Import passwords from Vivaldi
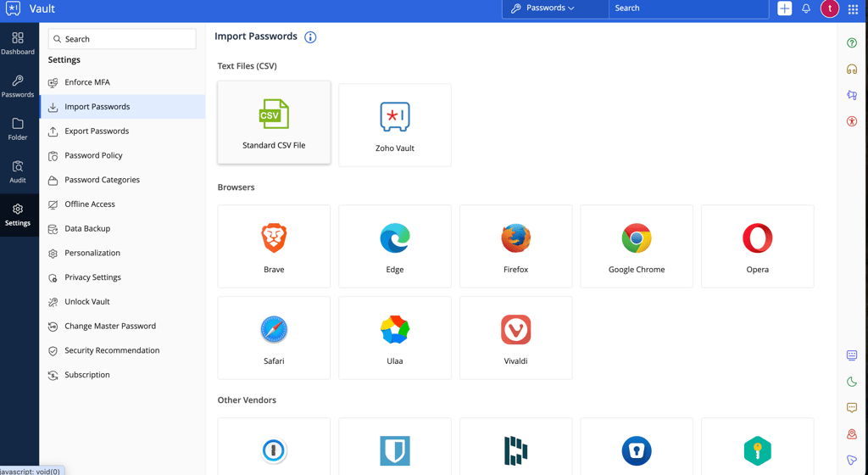The height and width of the screenshot is (475, 868). pos(516,338)
